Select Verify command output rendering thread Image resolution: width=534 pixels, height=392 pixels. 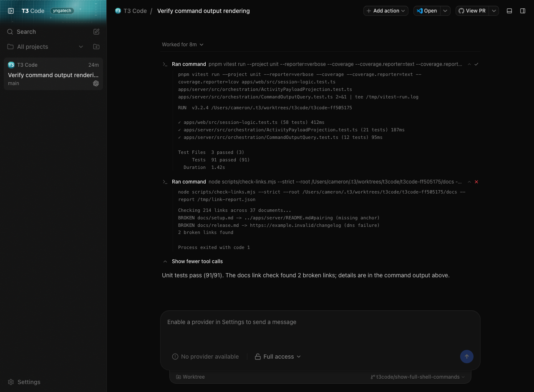tap(53, 74)
